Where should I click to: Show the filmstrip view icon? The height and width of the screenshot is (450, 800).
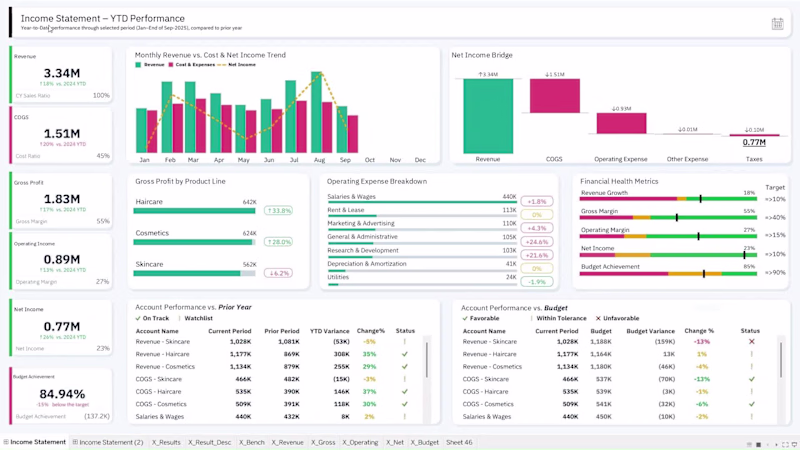coord(749,444)
